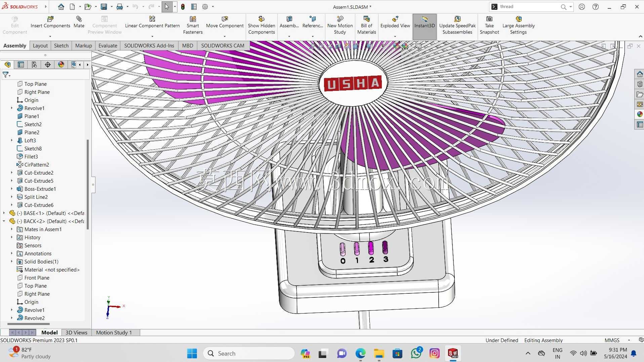This screenshot has width=644, height=362.
Task: Open the Windows Start menu
Action: click(192, 353)
